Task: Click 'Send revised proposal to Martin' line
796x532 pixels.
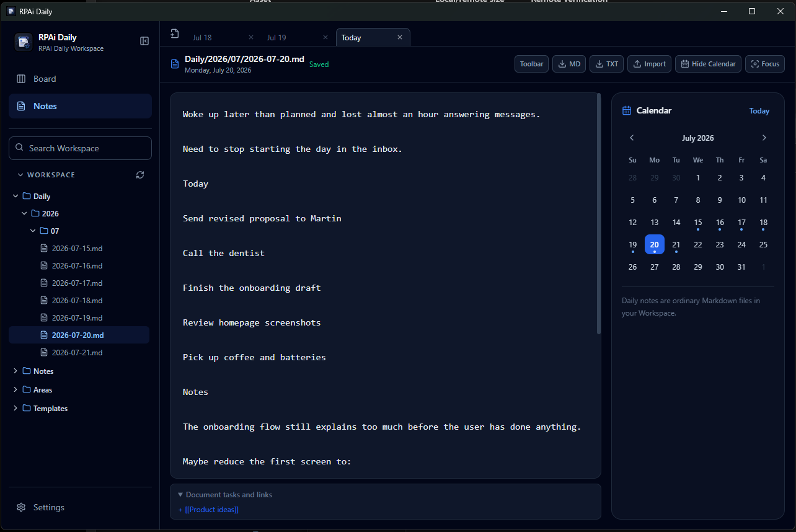Action: click(262, 218)
